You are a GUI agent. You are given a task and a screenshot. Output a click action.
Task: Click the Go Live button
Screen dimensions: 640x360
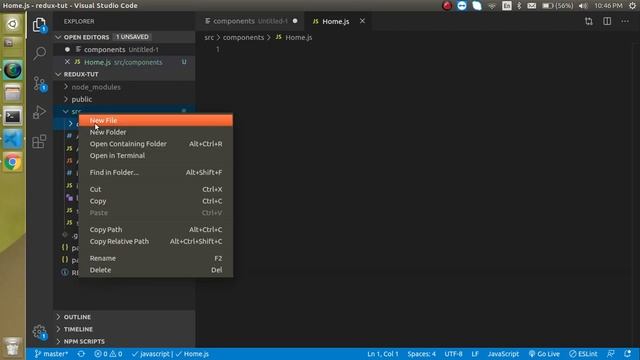click(544, 354)
